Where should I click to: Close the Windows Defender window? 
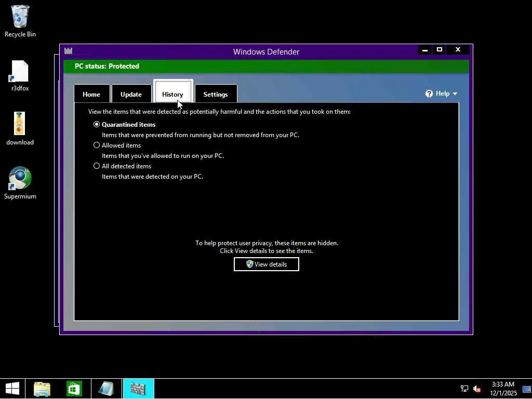coord(458,50)
